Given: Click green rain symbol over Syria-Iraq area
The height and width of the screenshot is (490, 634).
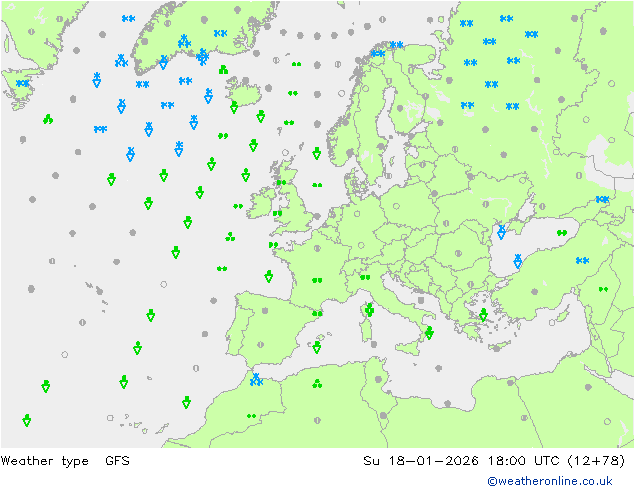Looking at the screenshot, I should click(x=603, y=289).
